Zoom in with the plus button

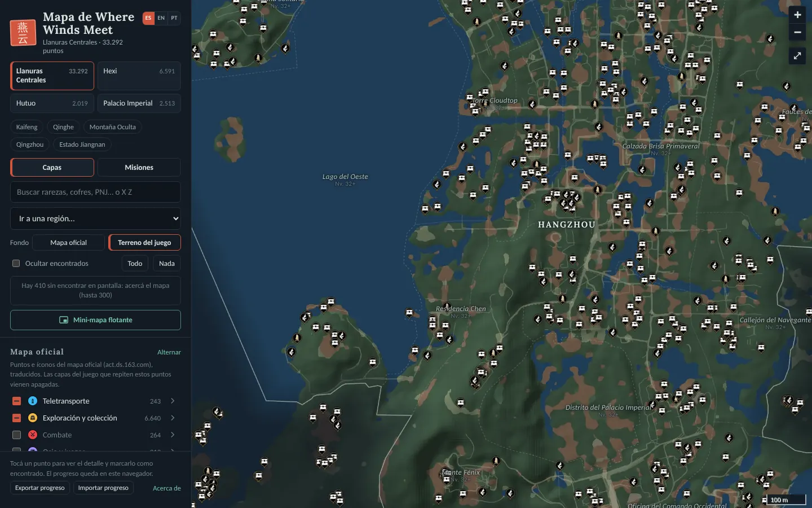pos(797,15)
